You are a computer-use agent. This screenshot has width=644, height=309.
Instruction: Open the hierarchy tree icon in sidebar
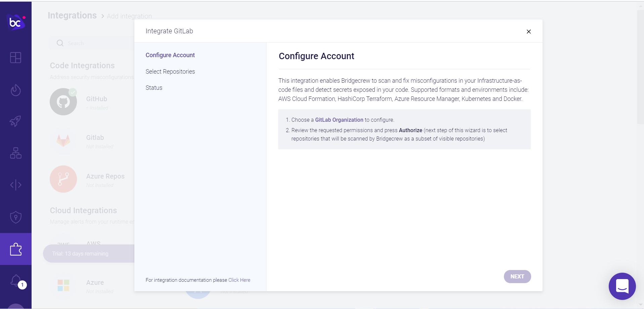click(16, 153)
